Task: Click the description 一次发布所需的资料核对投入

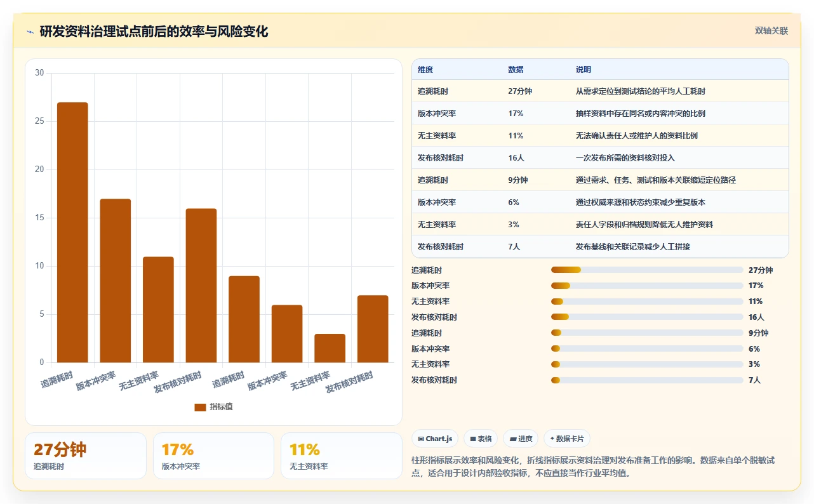Action: pos(625,158)
